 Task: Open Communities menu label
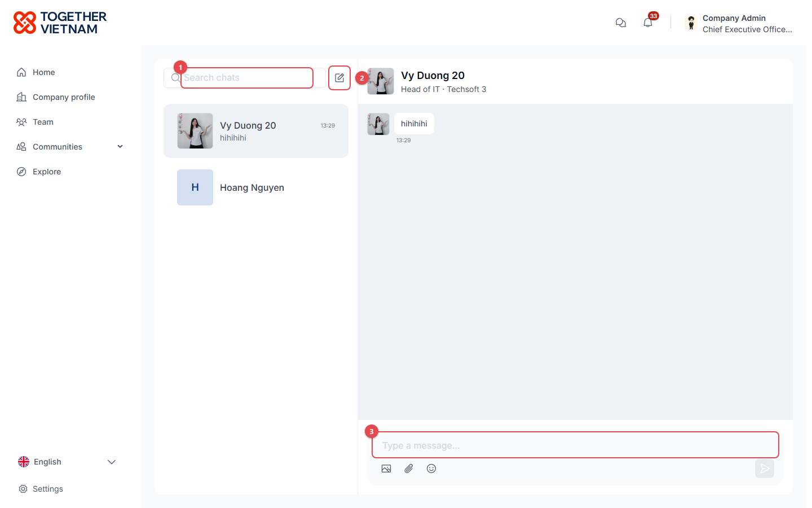tap(58, 147)
